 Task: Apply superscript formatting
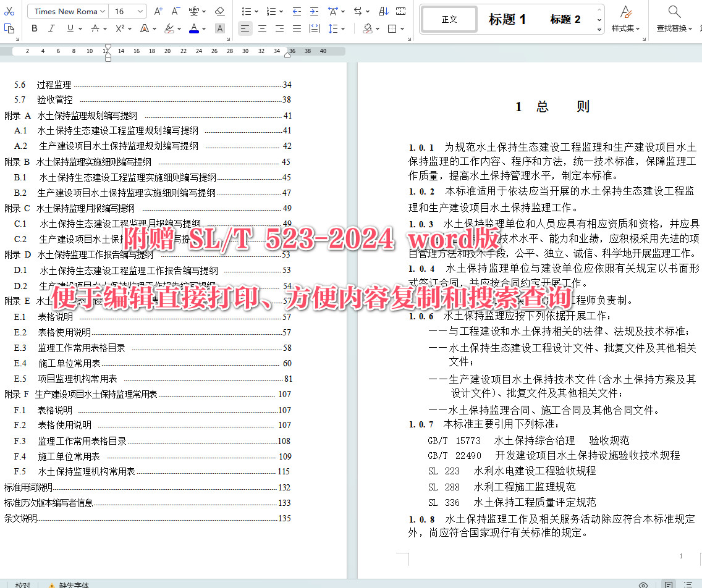coord(120,28)
